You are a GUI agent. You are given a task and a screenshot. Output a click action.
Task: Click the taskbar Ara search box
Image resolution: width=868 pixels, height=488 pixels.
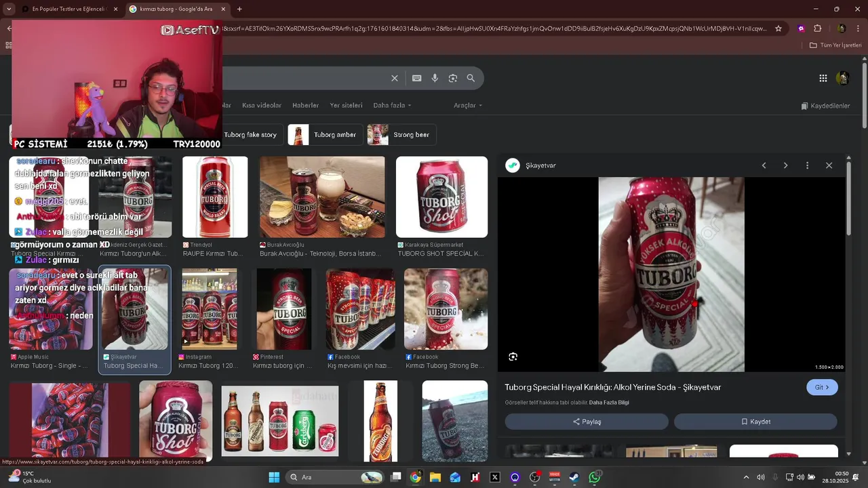(335, 477)
